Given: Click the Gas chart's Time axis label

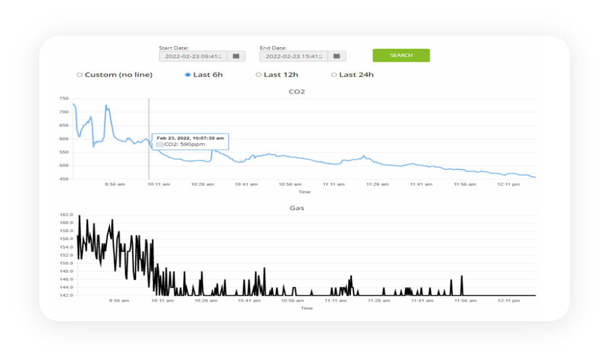Looking at the screenshot, I should 306,308.
